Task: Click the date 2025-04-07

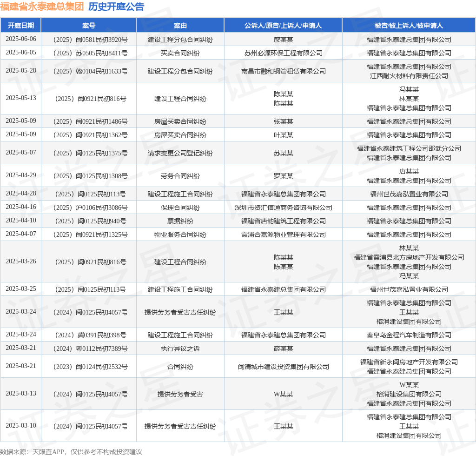Action: point(20,234)
